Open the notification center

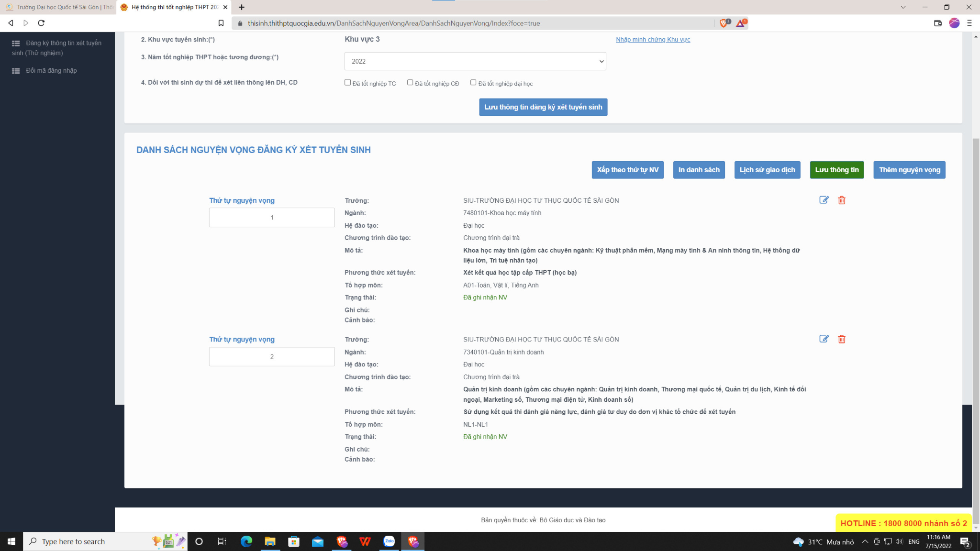click(x=965, y=541)
